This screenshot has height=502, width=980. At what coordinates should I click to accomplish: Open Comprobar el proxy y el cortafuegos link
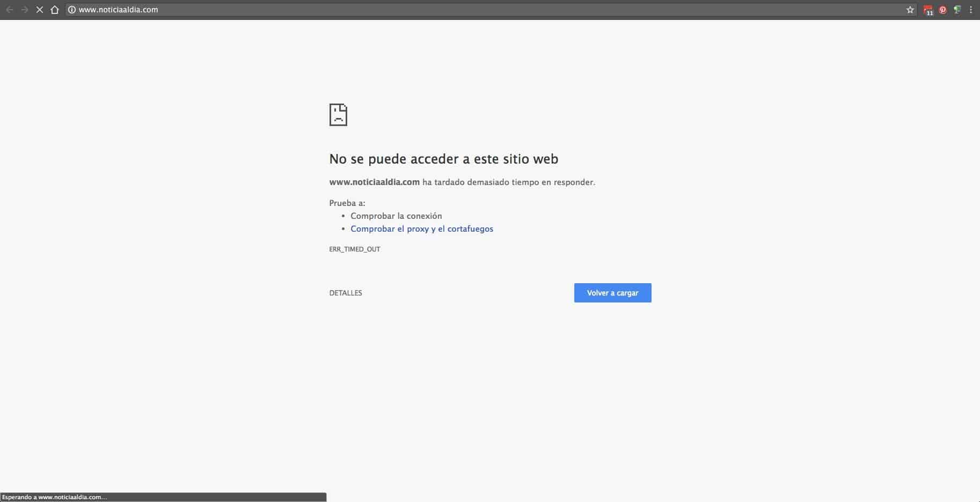click(422, 229)
